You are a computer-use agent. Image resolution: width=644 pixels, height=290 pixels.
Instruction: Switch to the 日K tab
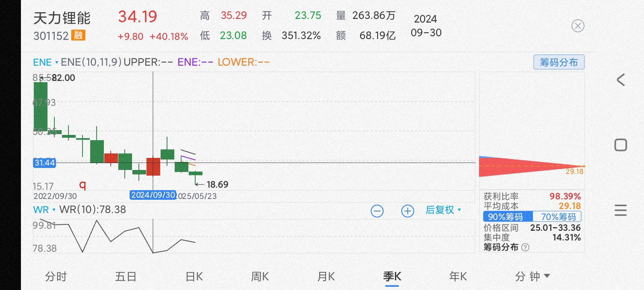194,277
